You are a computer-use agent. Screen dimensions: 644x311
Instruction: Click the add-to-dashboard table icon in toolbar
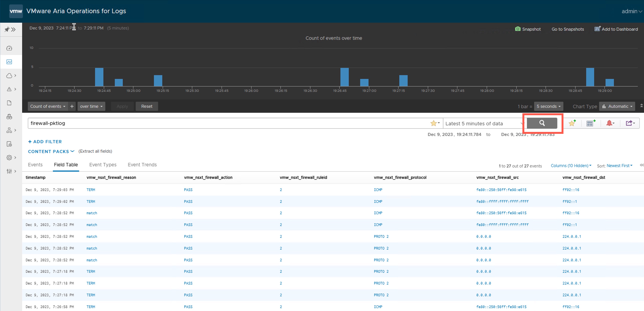pyautogui.click(x=590, y=123)
